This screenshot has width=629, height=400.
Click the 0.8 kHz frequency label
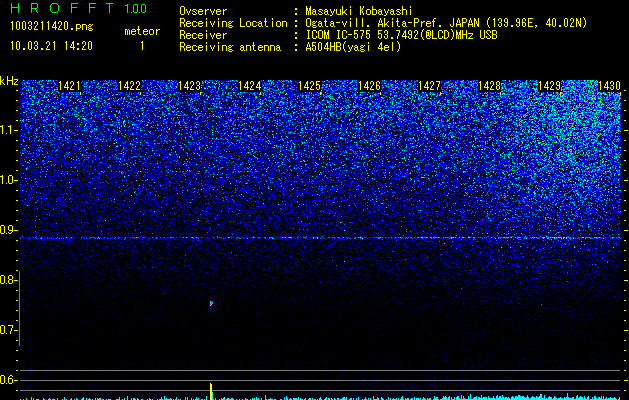[x=8, y=280]
